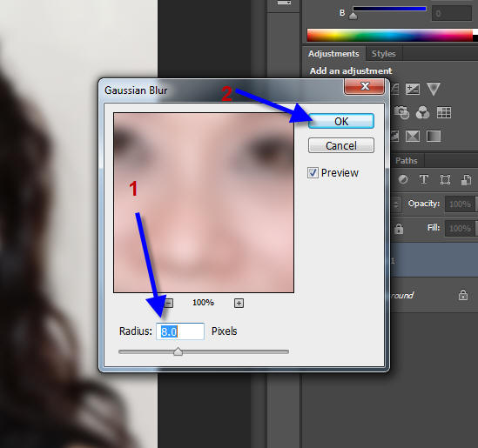The image size is (478, 448).
Task: Add a Photo Filter adjustment
Action: pos(401,113)
